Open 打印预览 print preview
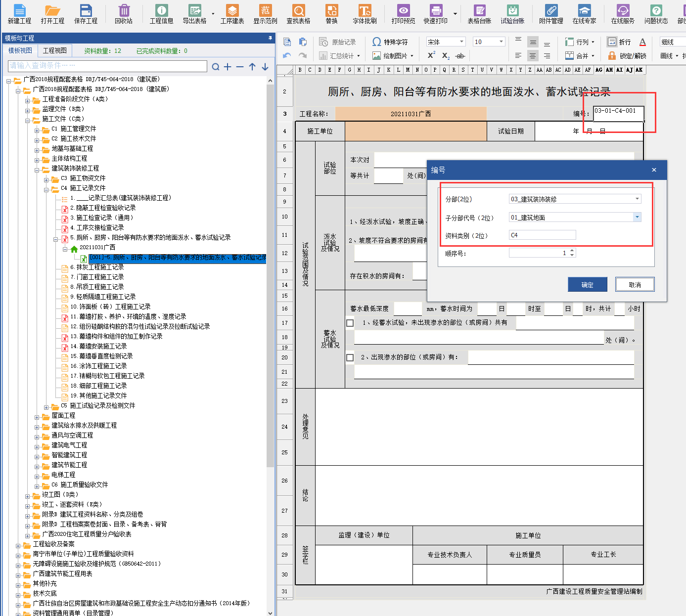The image size is (686, 616). click(x=403, y=14)
